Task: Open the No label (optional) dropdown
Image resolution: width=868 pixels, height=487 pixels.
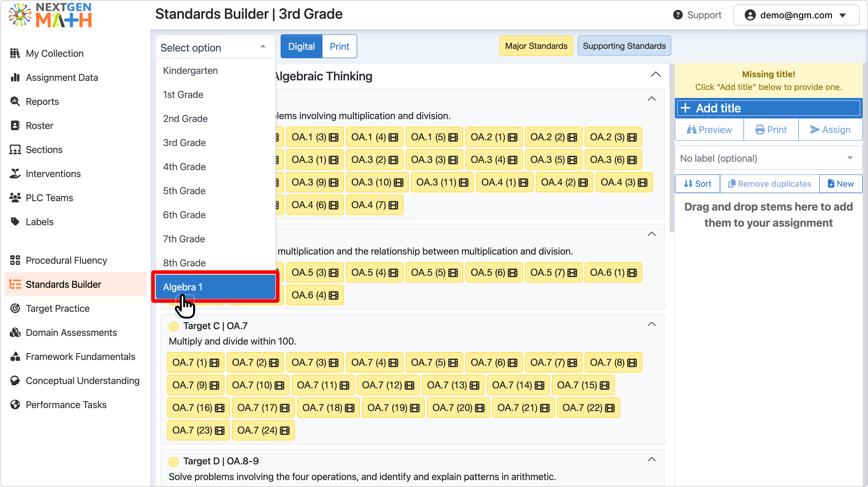Action: pyautogui.click(x=768, y=158)
